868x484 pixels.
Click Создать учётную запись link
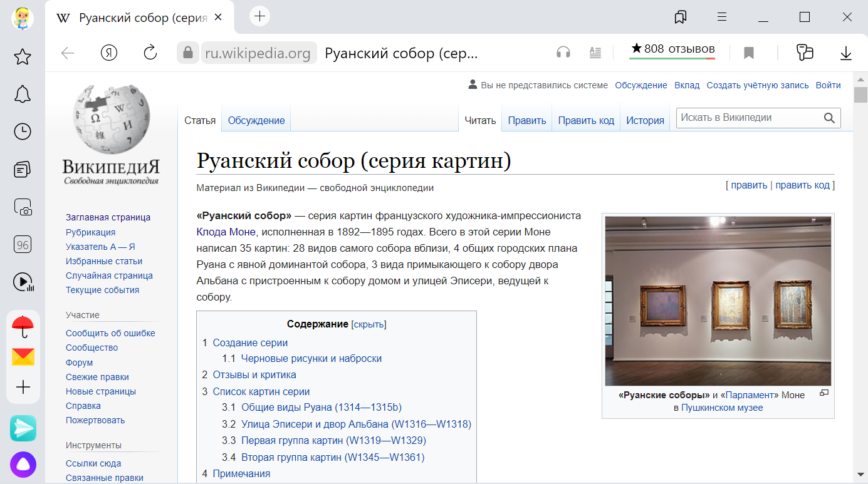(758, 85)
